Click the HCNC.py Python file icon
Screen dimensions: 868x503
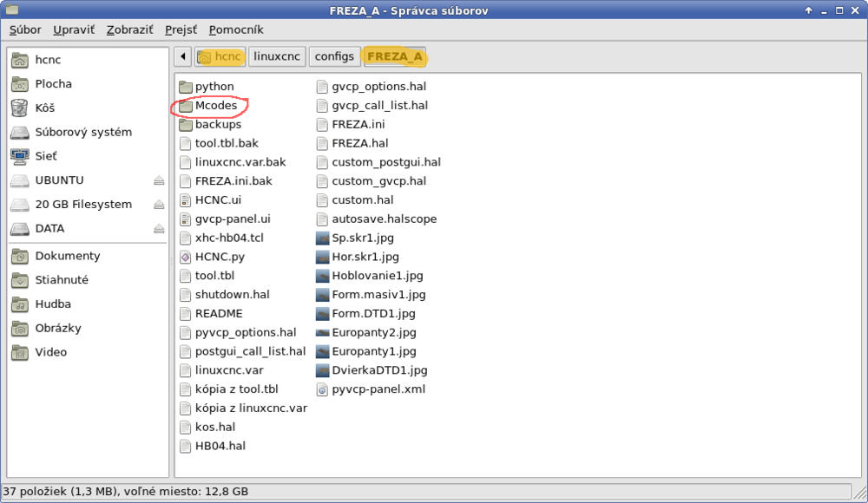coord(186,257)
